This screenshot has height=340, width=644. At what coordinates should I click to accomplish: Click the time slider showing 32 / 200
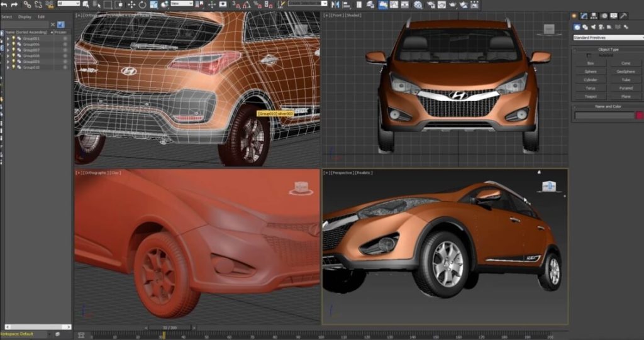pos(170,327)
